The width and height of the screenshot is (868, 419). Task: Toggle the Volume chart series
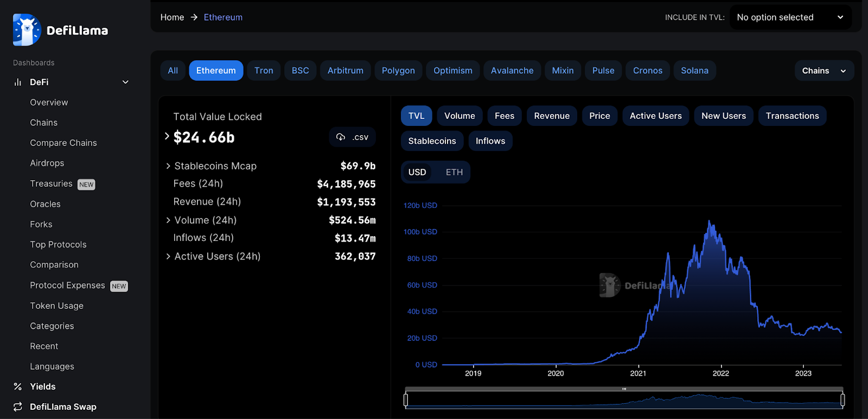459,116
